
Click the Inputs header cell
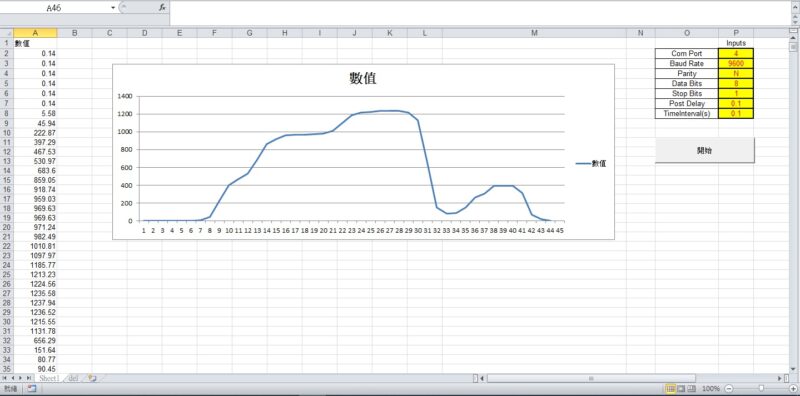coord(736,43)
